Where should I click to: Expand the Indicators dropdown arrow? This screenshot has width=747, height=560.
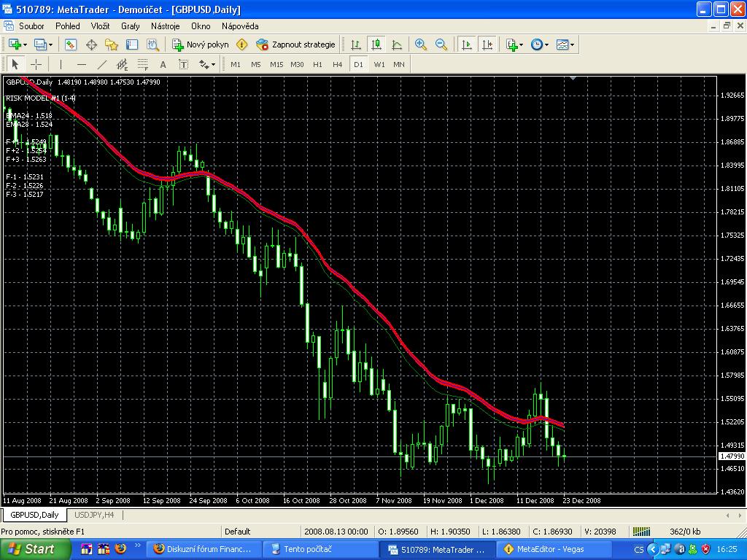click(x=521, y=44)
